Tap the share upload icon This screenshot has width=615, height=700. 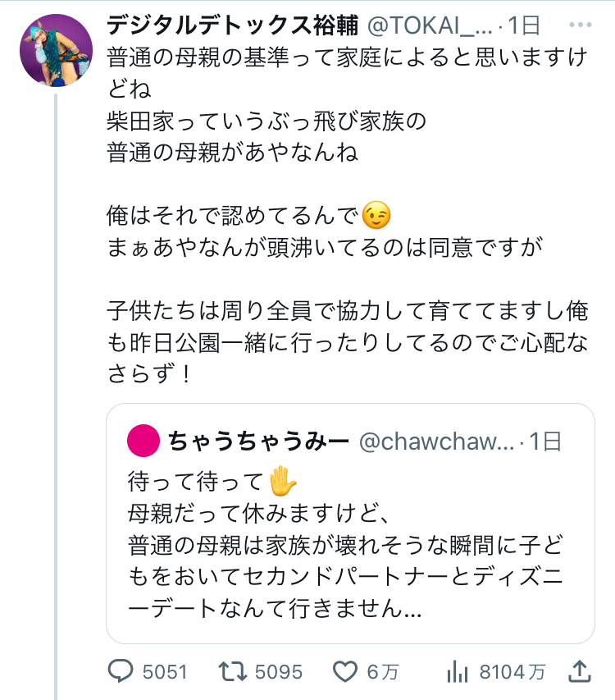pos(579,672)
